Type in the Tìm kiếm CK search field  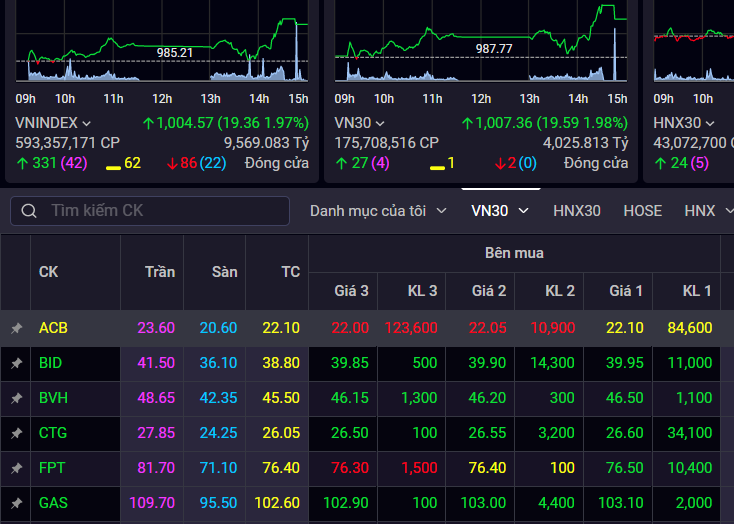(x=160, y=211)
